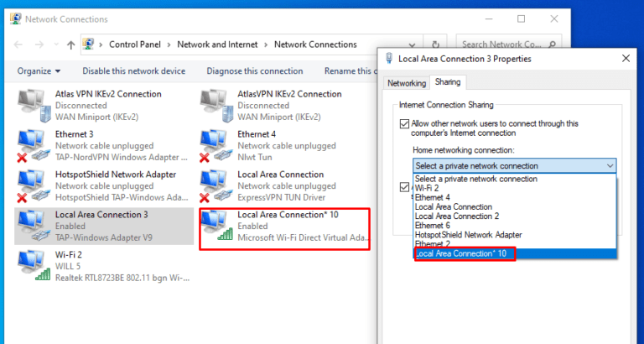Click the 'TAP-Windows Adapter V9' text
The height and width of the screenshot is (344, 644).
coord(104,237)
